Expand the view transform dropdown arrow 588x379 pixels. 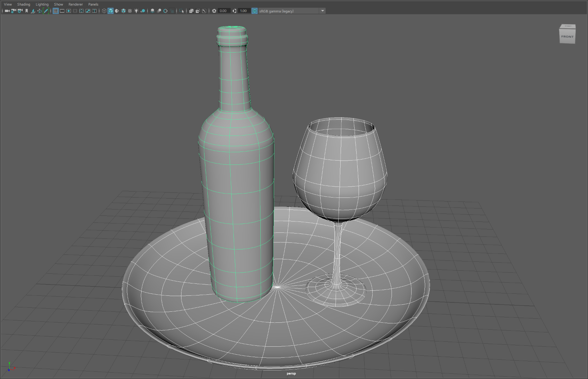[322, 11]
